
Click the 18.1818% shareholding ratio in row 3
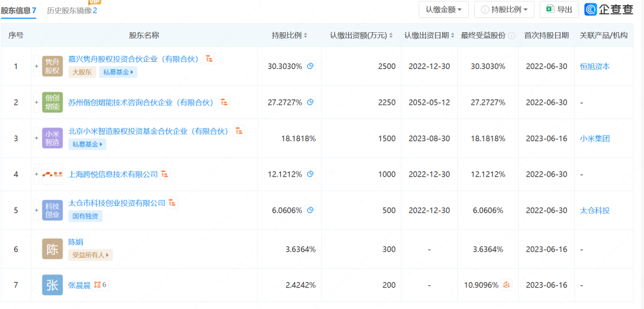pyautogui.click(x=299, y=139)
